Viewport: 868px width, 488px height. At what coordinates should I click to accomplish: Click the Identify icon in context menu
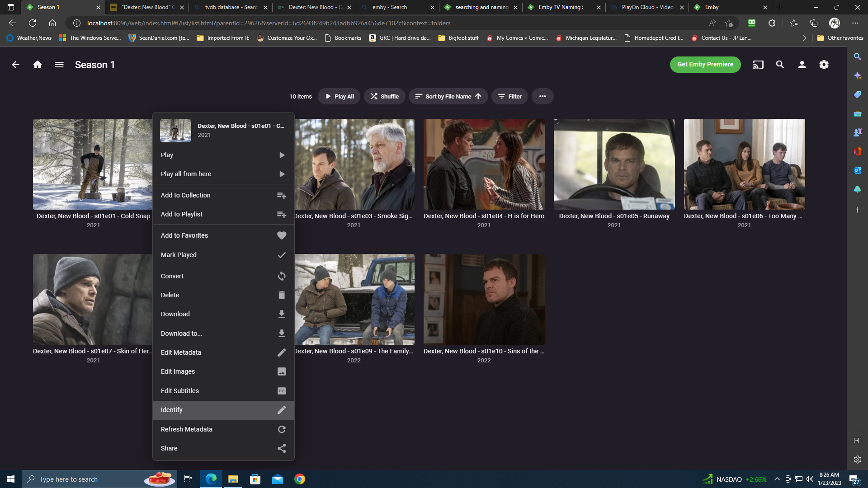(x=281, y=410)
